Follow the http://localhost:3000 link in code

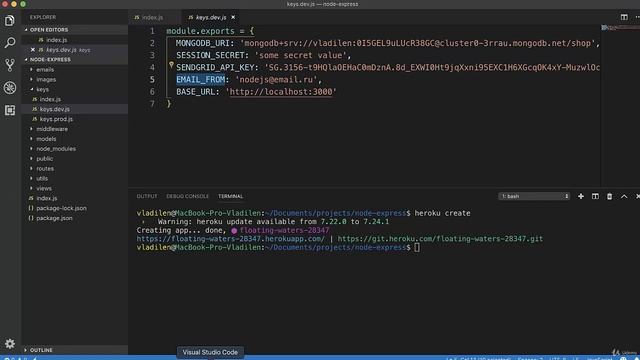tap(281, 92)
